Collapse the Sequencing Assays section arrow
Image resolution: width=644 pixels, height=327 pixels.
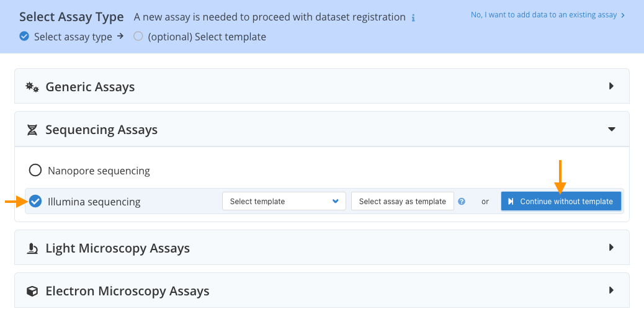[612, 129]
